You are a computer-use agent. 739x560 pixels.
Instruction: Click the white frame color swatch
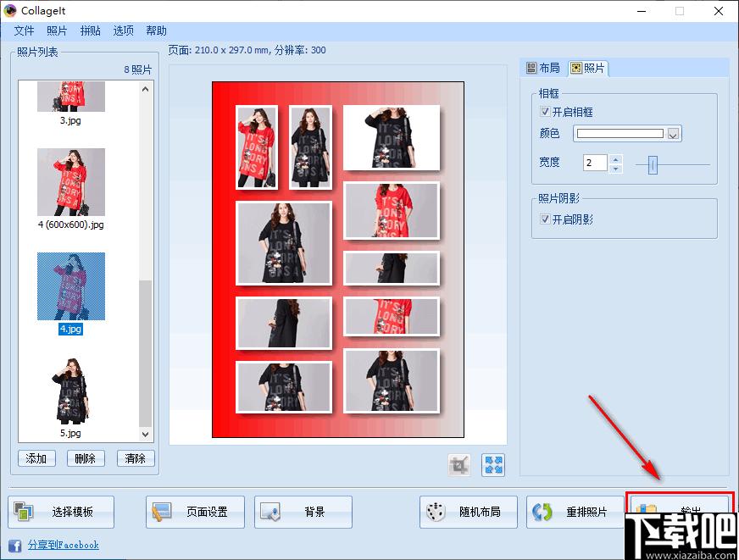pyautogui.click(x=620, y=134)
